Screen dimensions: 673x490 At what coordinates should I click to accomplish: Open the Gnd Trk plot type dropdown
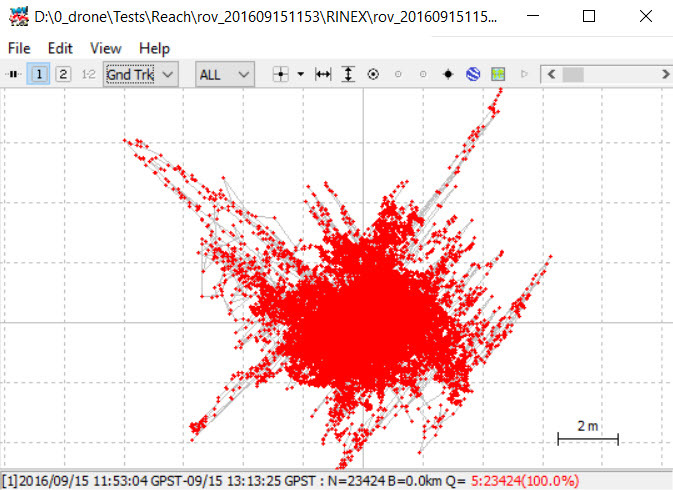point(140,75)
